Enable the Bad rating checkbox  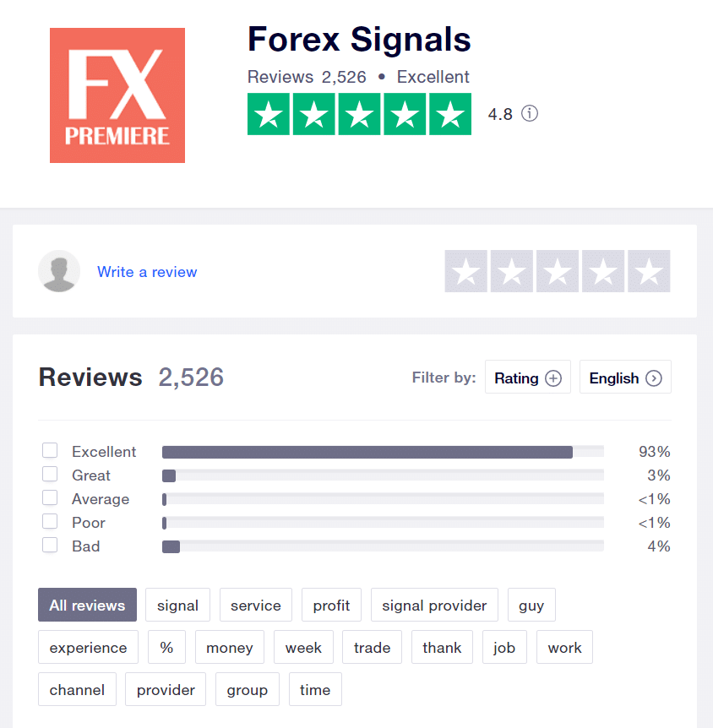point(50,545)
